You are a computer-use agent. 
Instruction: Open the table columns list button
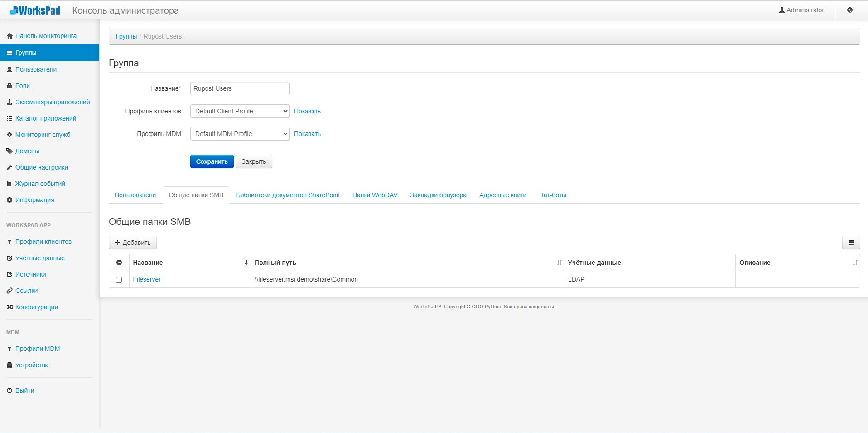[851, 243]
